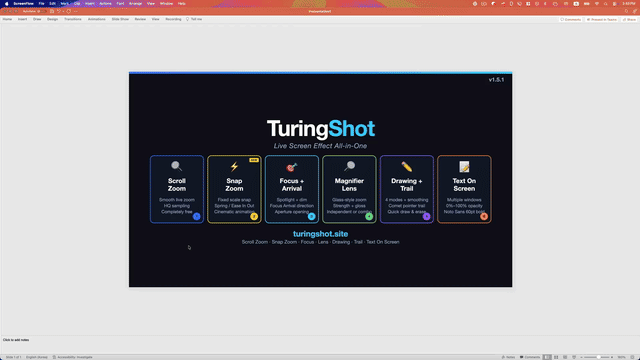This screenshot has height=360, width=640.
Task: Open the File menu in menu bar
Action: 41,4
